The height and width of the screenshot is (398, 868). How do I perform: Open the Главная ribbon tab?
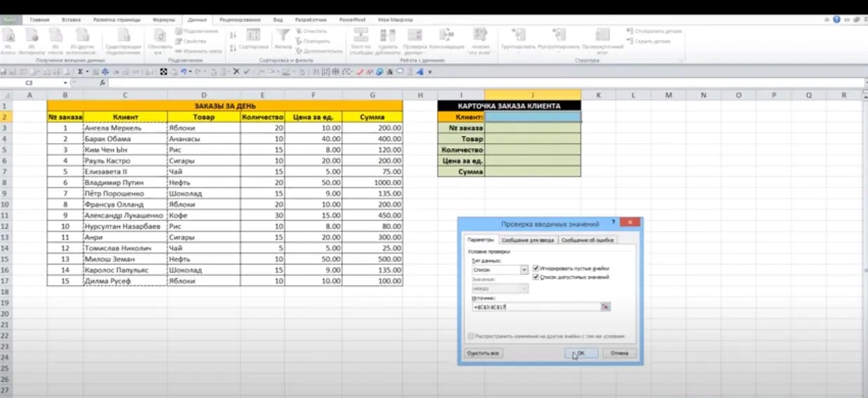[x=39, y=20]
